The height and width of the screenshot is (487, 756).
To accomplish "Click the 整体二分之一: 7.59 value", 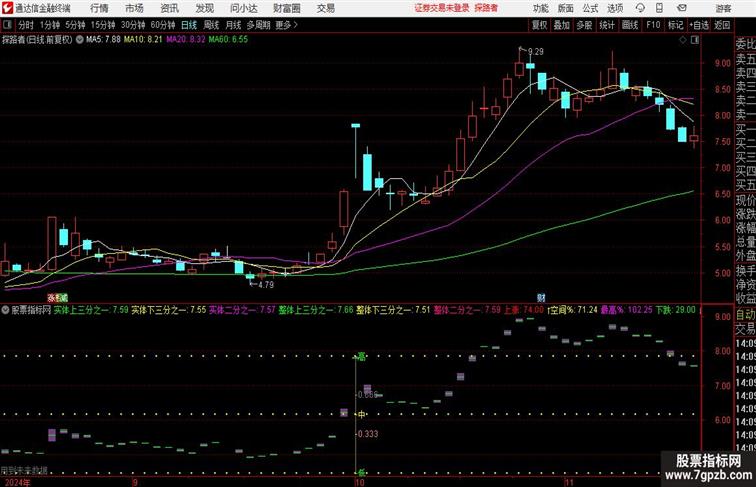I will pyautogui.click(x=467, y=310).
